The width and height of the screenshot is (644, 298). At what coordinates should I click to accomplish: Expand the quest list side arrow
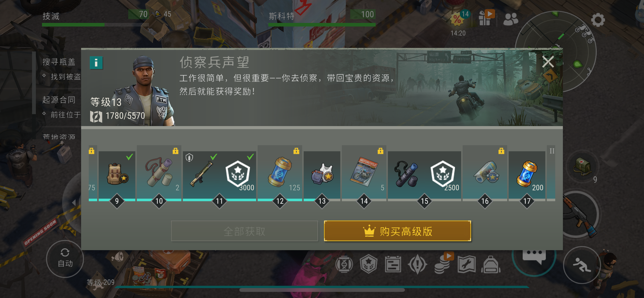pos(74,203)
